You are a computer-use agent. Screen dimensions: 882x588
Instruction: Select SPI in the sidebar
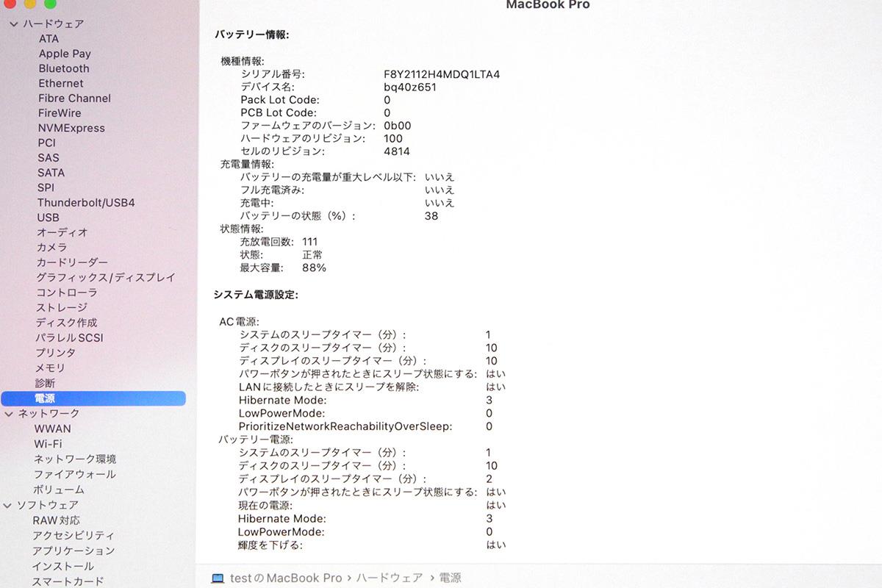[x=46, y=187]
